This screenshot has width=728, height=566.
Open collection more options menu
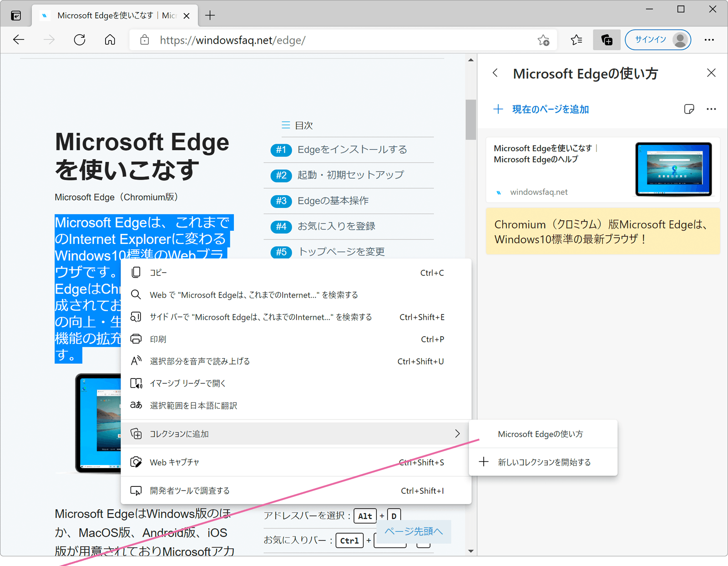711,109
